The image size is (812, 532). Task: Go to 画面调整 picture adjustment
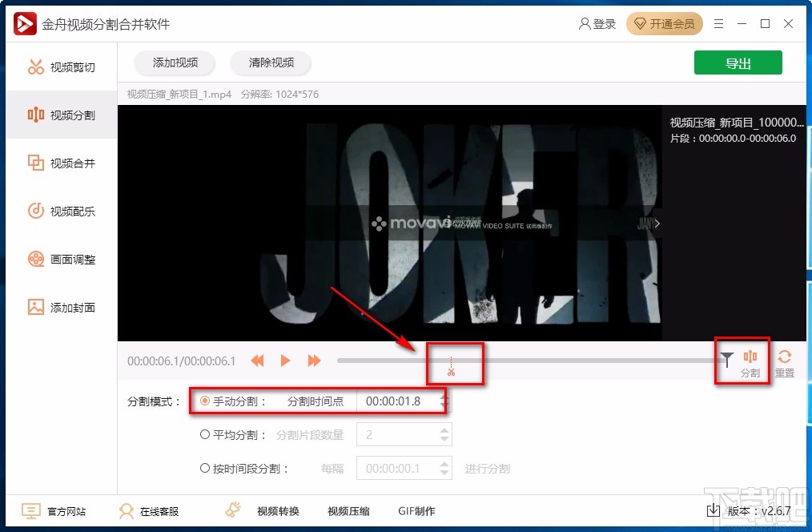click(x=62, y=259)
